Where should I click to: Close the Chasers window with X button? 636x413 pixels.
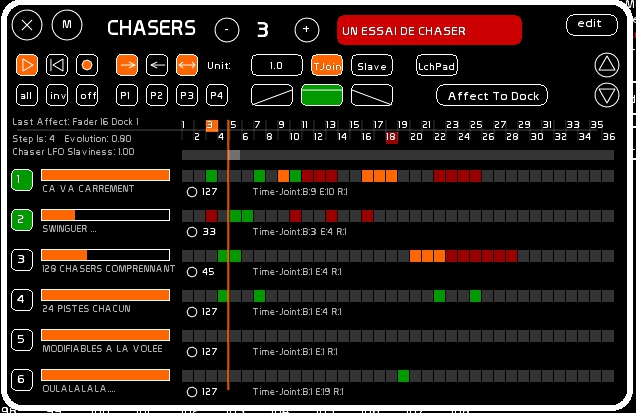[27, 25]
